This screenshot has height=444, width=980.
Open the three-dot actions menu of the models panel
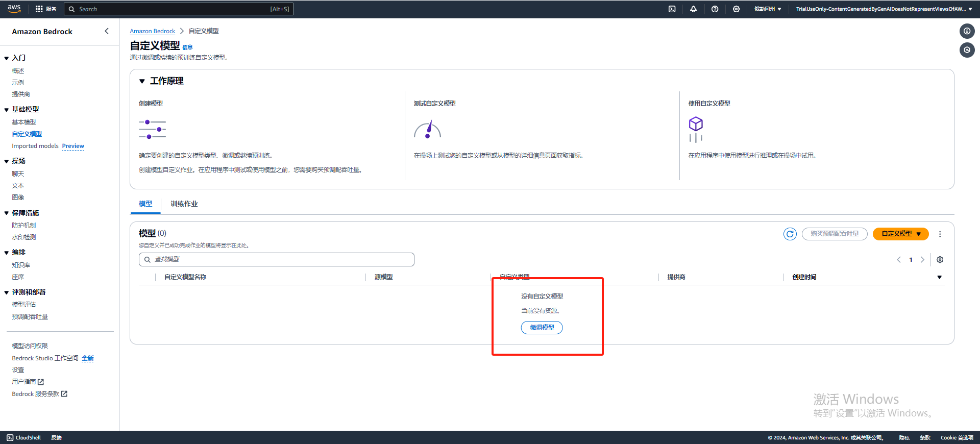tap(940, 234)
